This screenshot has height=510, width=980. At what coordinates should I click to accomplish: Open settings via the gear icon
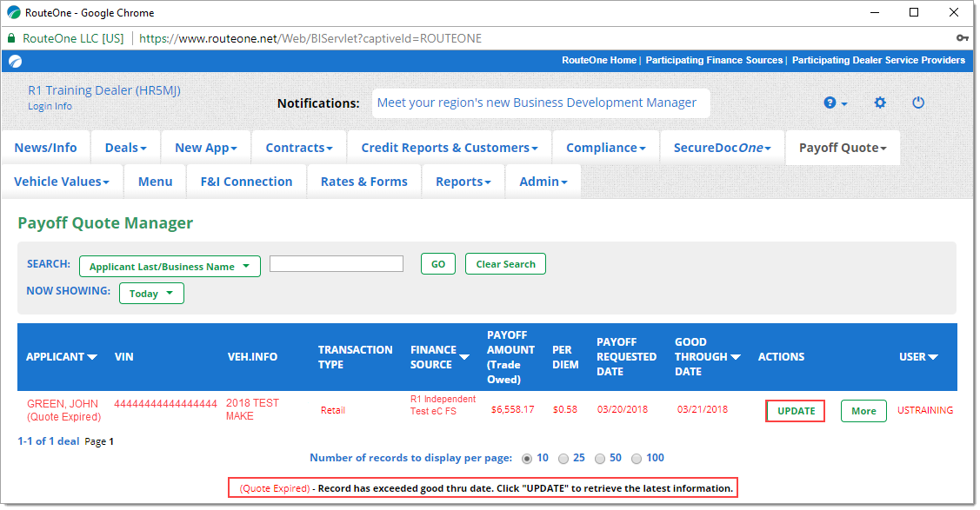point(880,103)
